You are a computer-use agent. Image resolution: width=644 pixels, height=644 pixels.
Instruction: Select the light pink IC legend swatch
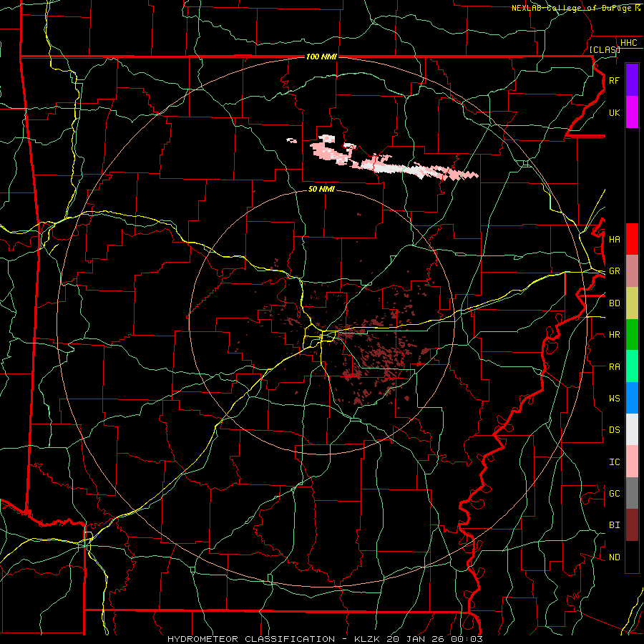click(632, 462)
